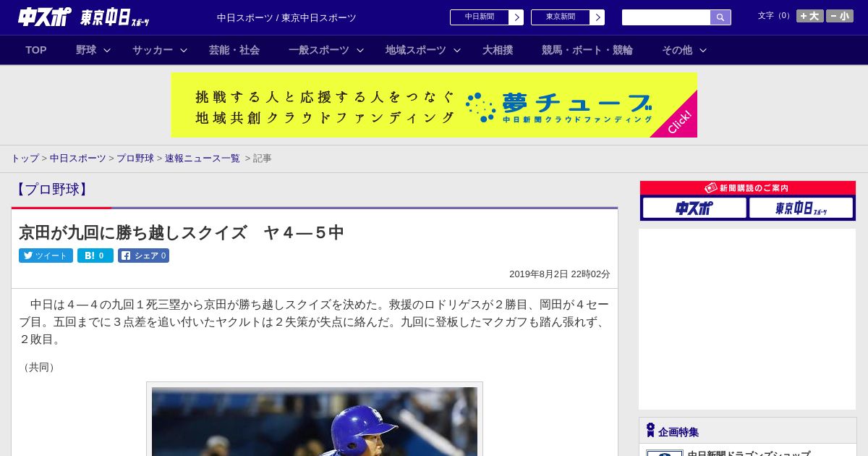Click 新聞購読のご案内 banner header

click(x=748, y=188)
